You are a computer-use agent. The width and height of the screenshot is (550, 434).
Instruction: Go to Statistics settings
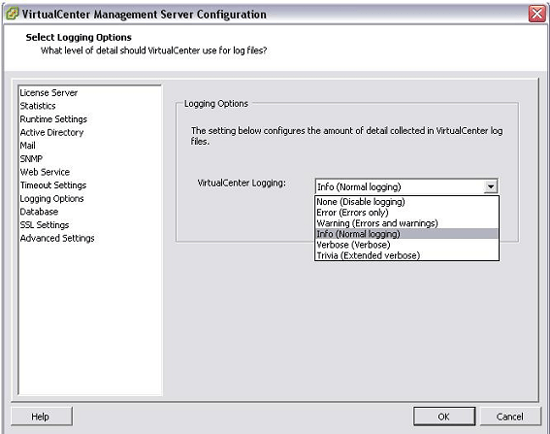point(38,106)
